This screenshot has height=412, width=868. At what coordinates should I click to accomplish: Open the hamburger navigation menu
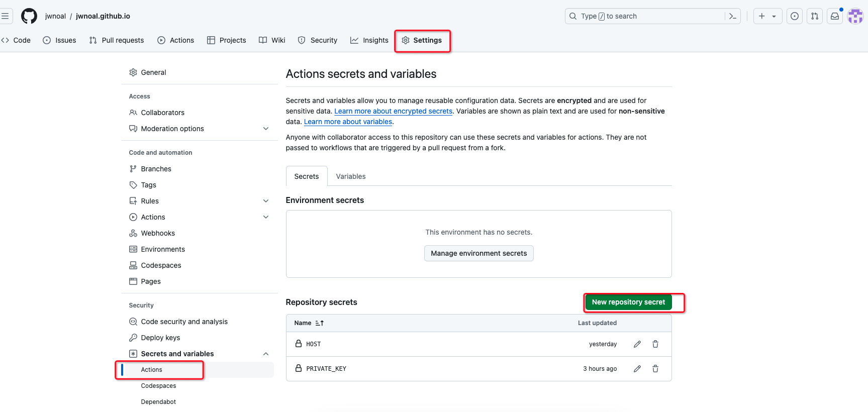(x=5, y=16)
